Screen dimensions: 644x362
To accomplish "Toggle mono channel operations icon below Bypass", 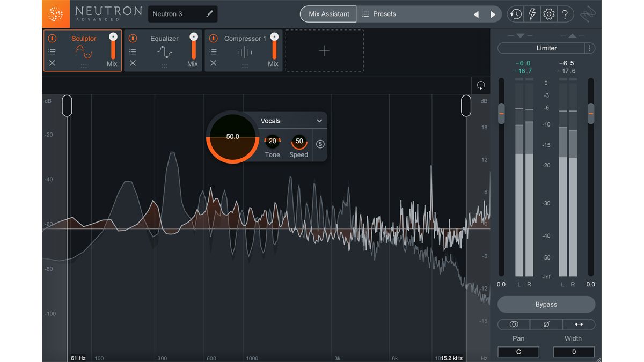I will click(x=513, y=324).
